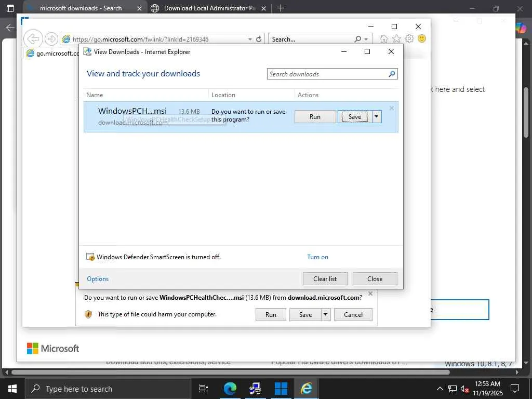Viewport: 532px width, 399px height.
Task: Run the WindowsPCH msi from downloads list
Action: (x=315, y=117)
